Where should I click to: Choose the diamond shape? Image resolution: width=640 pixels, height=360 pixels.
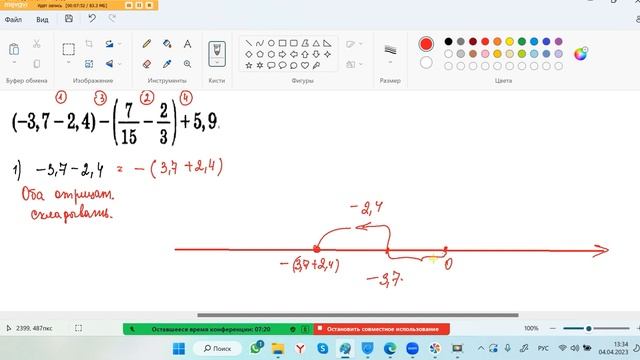pos(249,54)
